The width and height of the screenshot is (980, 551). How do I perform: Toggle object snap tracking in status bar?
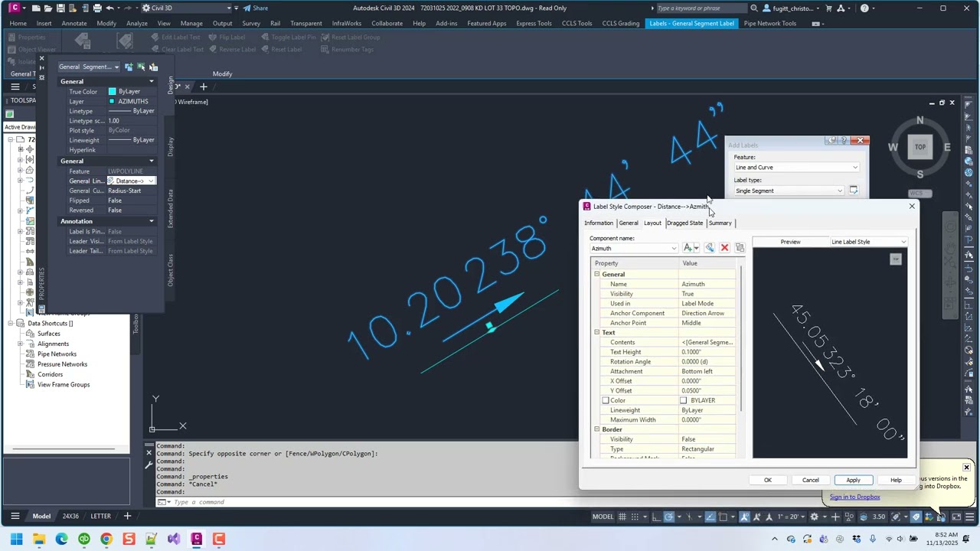pos(710,517)
